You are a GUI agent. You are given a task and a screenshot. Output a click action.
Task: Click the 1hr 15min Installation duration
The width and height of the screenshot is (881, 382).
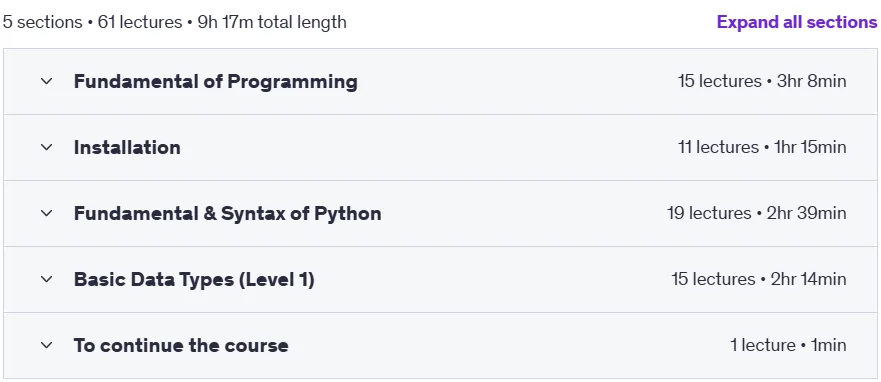pyautogui.click(x=810, y=147)
